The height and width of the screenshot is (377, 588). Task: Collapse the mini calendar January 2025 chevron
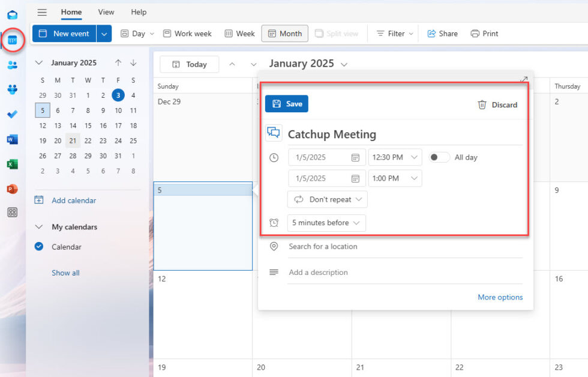point(38,62)
